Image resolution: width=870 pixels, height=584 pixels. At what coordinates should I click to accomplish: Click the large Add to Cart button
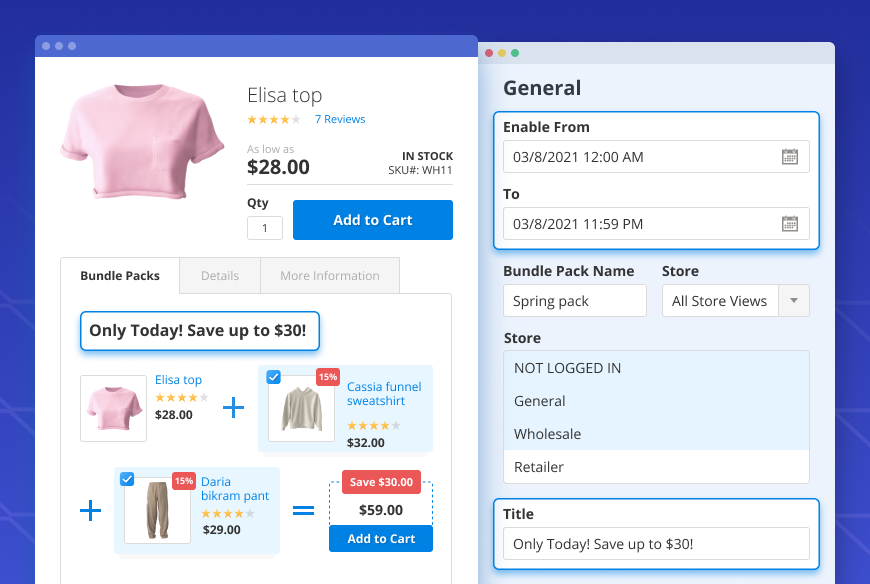coord(372,220)
